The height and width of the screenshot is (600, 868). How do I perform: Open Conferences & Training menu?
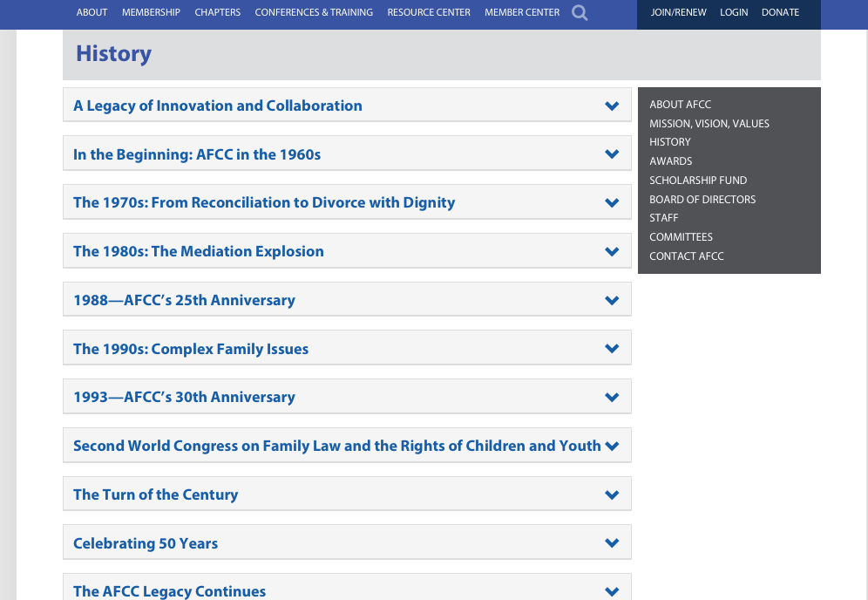coord(314,12)
